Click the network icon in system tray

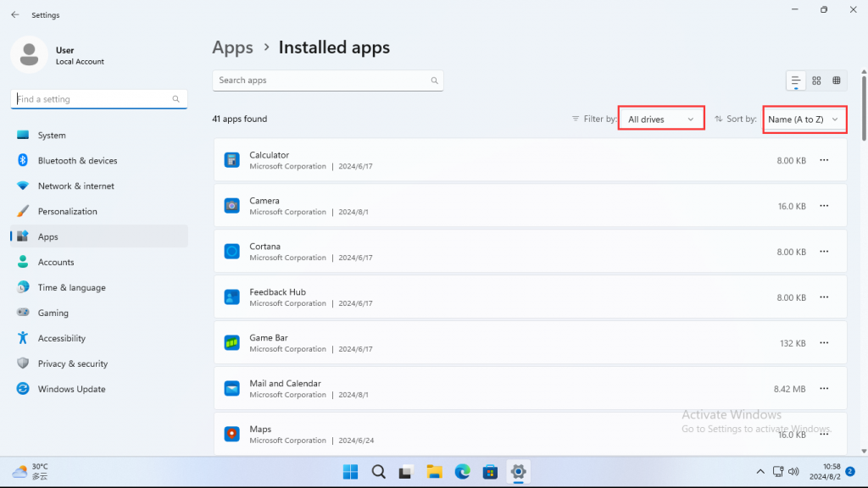click(x=778, y=472)
